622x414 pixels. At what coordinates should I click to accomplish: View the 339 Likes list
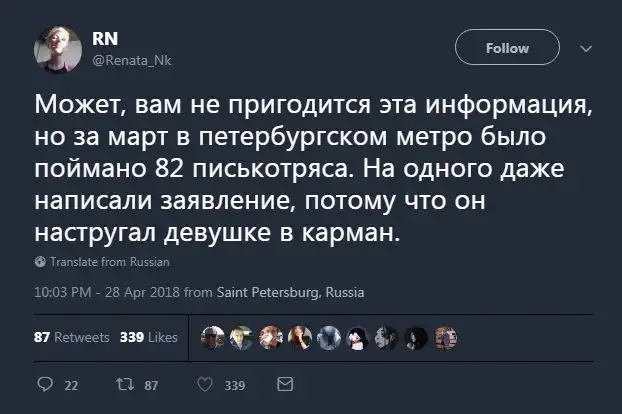[148, 337]
